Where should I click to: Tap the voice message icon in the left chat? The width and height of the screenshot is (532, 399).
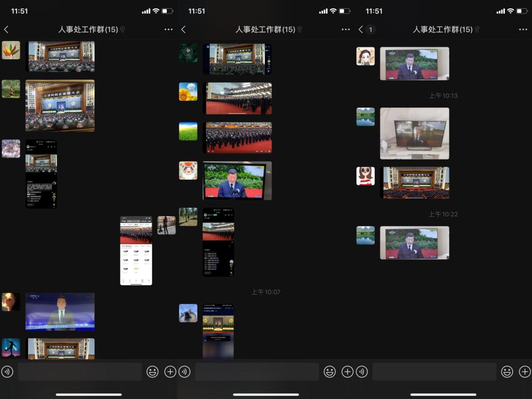pyautogui.click(x=7, y=371)
